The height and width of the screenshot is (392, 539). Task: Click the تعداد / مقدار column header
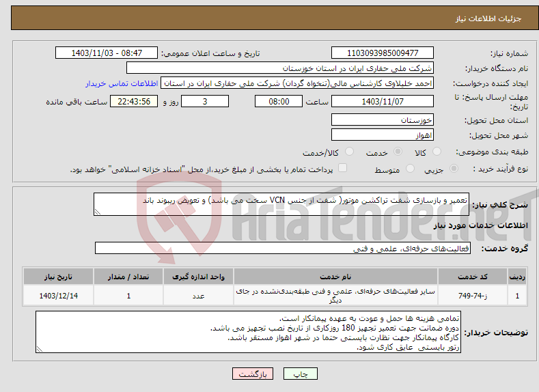pyautogui.click(x=128, y=277)
